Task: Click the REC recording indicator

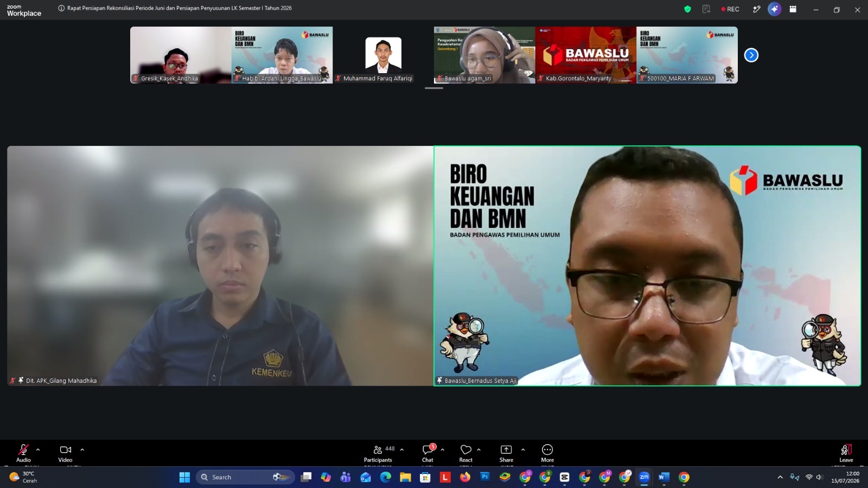Action: 730,9
